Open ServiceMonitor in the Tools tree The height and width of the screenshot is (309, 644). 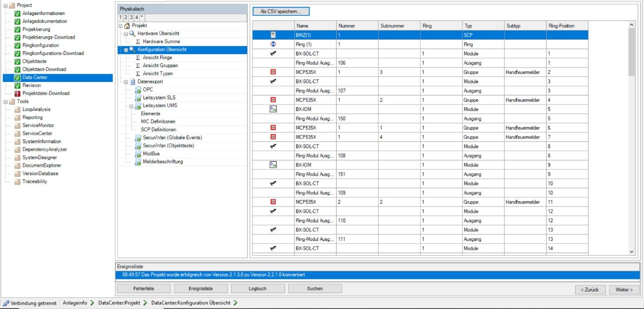click(38, 125)
